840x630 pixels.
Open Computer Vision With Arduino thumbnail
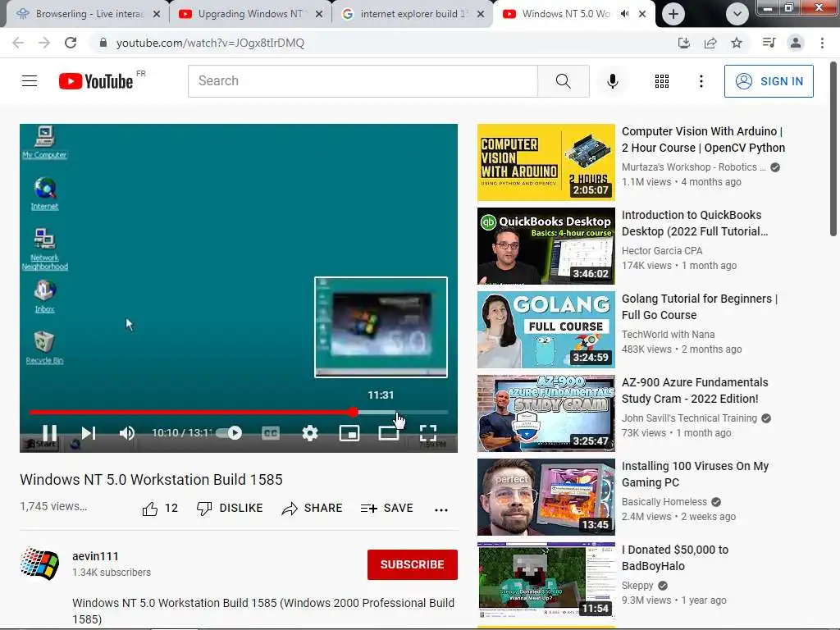pos(546,162)
